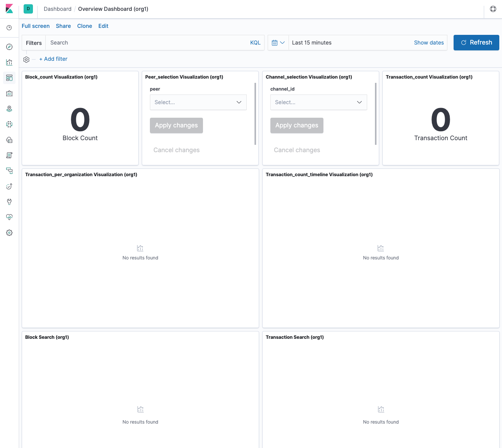The image size is (502, 448).
Task: Expand the peer Select dropdown
Action: point(198,102)
